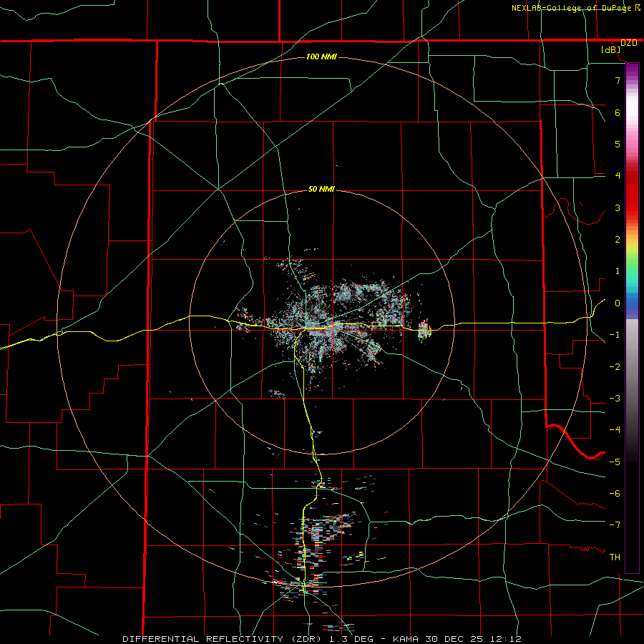Screen dimensions: 644x644
Task: Click the DZD legend title
Action: (628, 43)
